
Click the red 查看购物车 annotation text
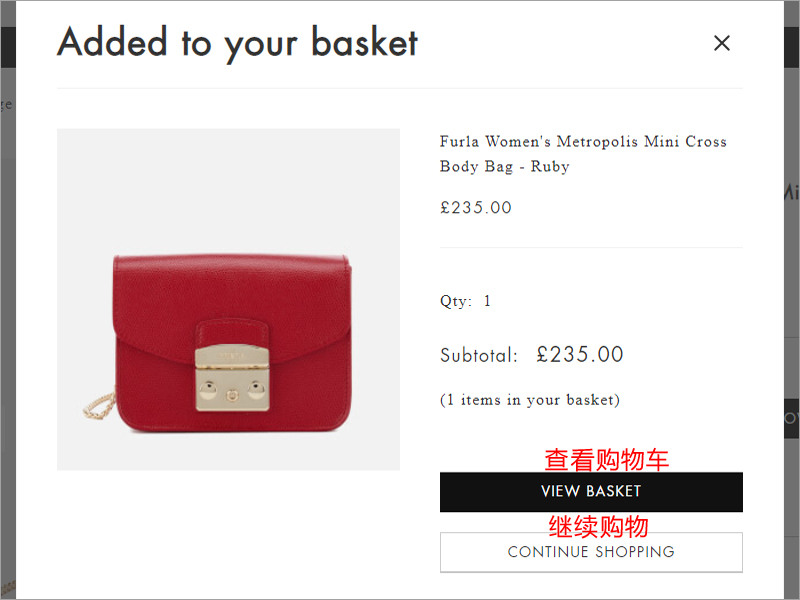pyautogui.click(x=606, y=460)
